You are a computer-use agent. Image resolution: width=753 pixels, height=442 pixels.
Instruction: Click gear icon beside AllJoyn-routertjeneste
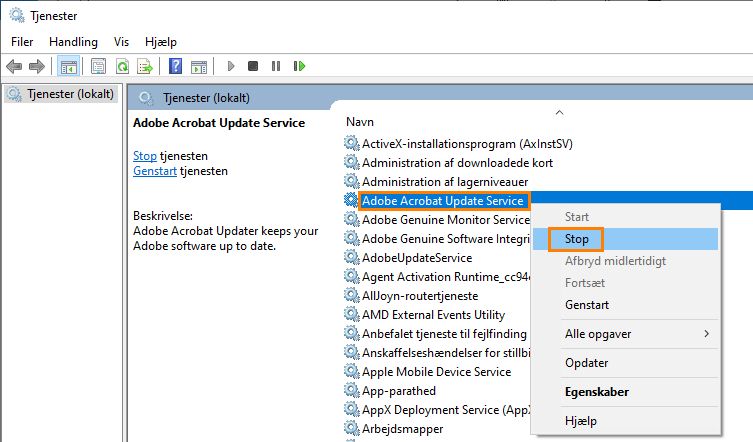click(x=352, y=295)
